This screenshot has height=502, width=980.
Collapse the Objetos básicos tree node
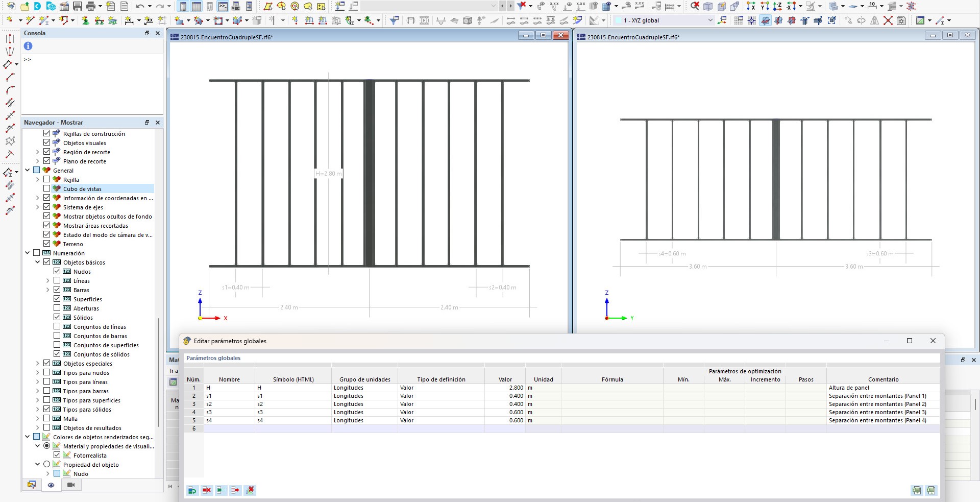click(38, 262)
